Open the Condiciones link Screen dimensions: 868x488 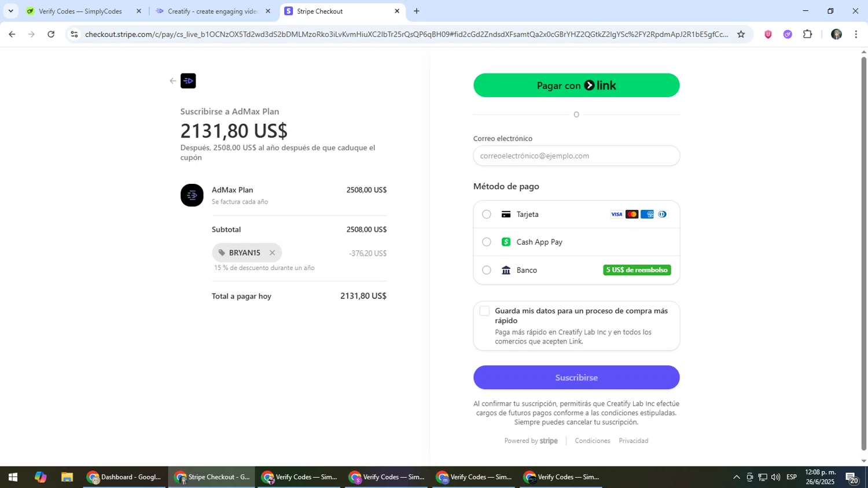point(593,441)
